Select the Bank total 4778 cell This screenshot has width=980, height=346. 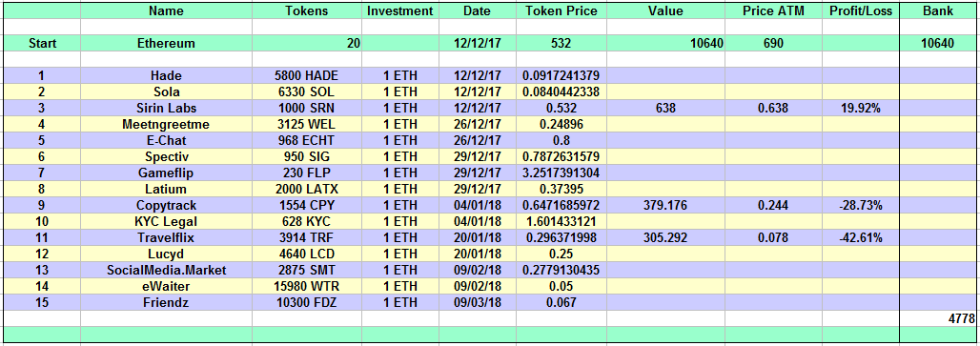coord(938,318)
